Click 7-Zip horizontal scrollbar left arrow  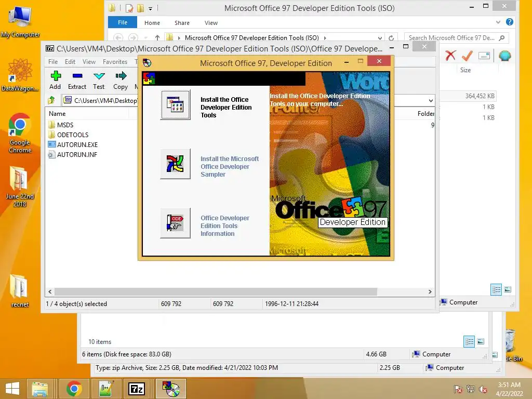(x=50, y=291)
